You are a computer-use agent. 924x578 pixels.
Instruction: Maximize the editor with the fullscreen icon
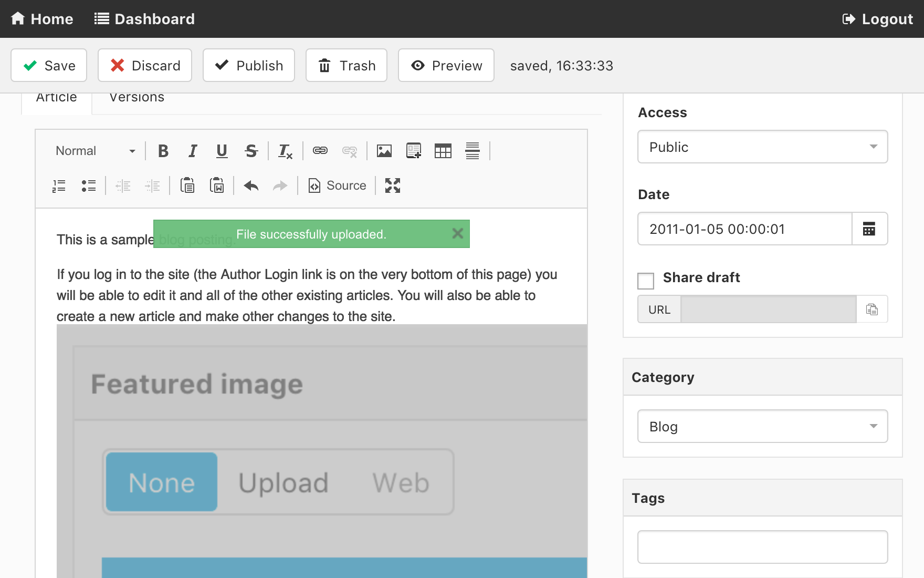[x=393, y=185]
